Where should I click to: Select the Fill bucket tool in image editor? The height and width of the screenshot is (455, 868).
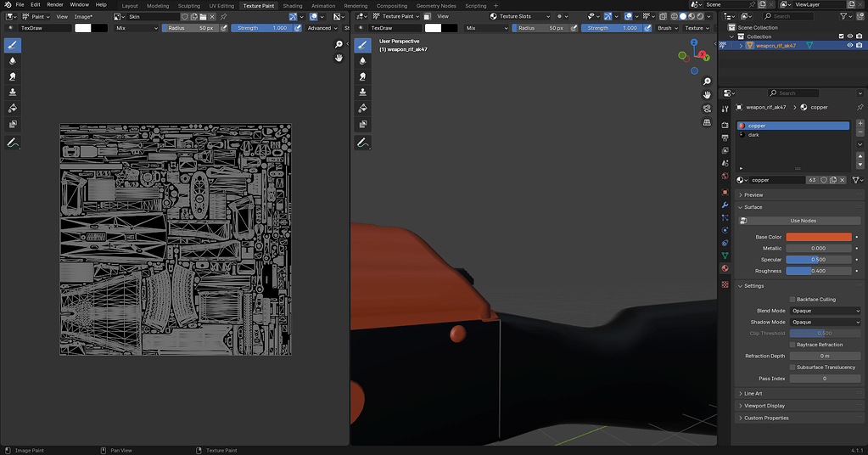point(13,109)
